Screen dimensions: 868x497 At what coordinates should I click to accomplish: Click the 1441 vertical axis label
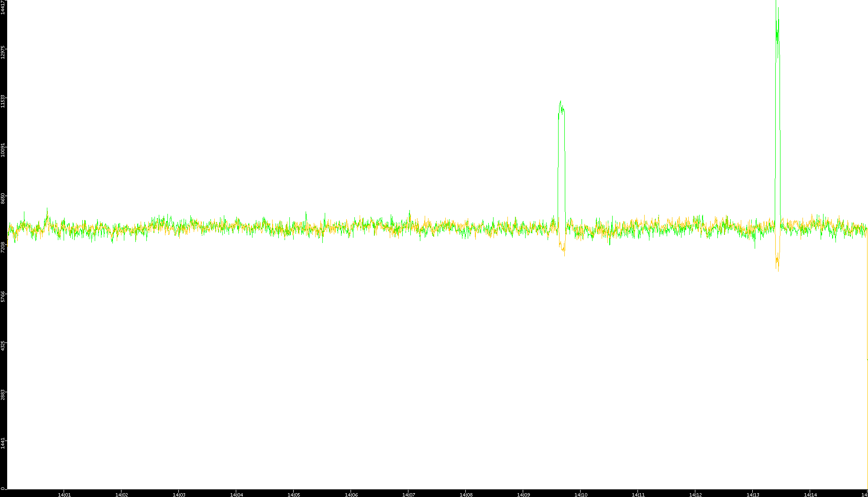[3, 443]
